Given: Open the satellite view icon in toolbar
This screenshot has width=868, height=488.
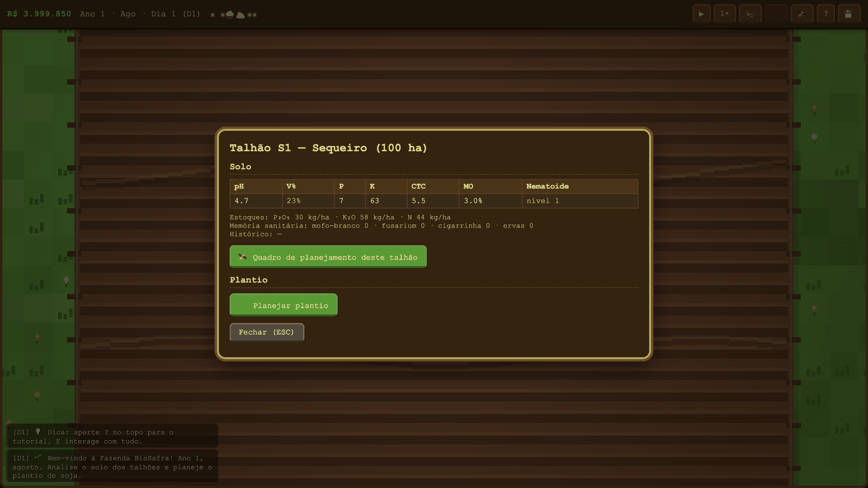Looking at the screenshot, I should [802, 14].
